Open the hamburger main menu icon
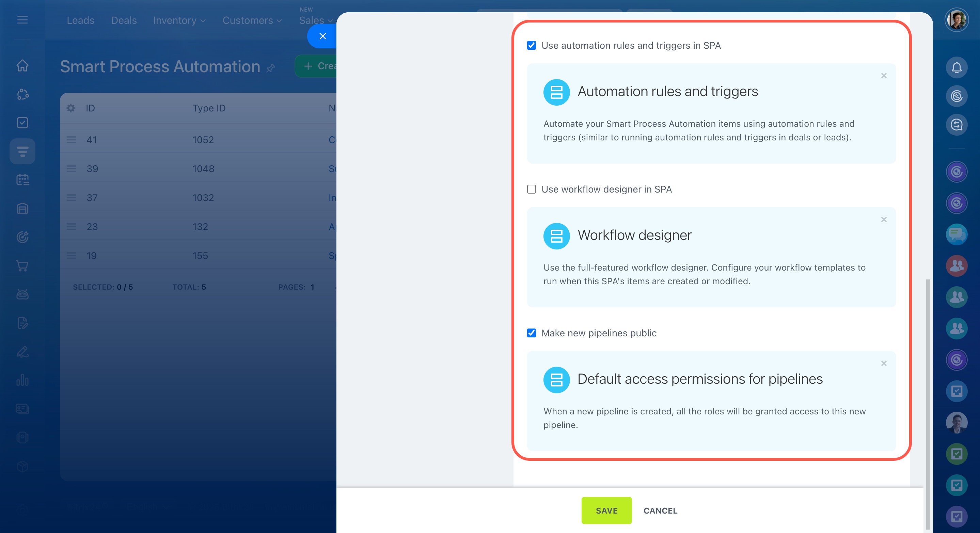The image size is (980, 533). coord(22,20)
